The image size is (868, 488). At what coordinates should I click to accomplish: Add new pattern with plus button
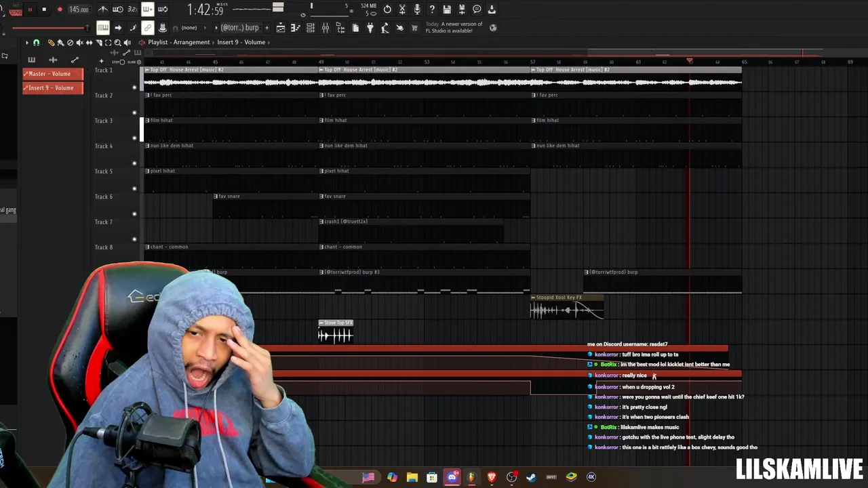pyautogui.click(x=267, y=28)
